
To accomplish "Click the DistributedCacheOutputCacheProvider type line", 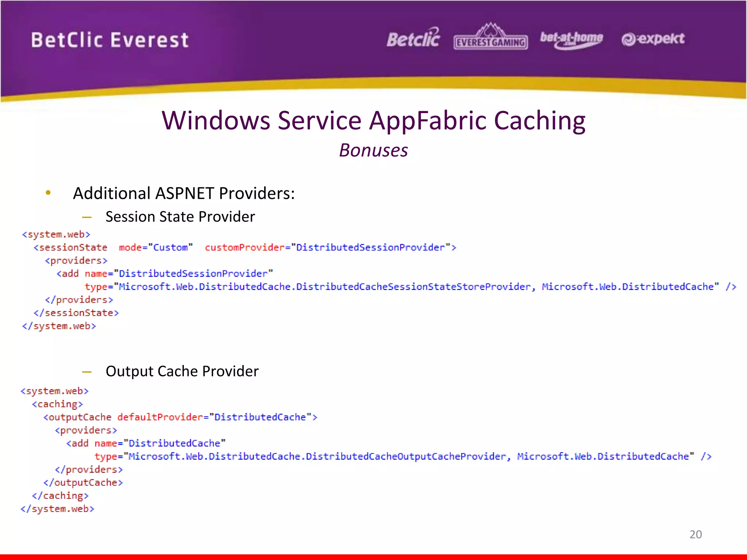I will pos(403,456).
